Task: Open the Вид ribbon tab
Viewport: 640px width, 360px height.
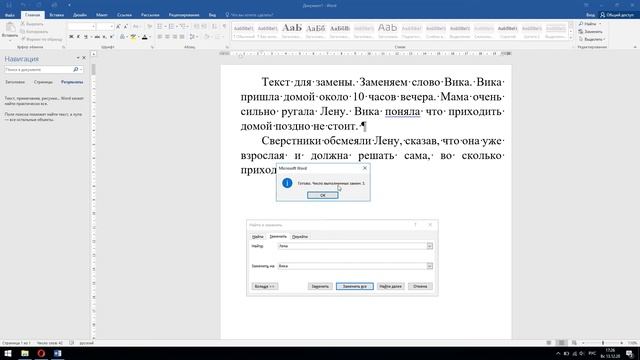Action: (x=212, y=15)
